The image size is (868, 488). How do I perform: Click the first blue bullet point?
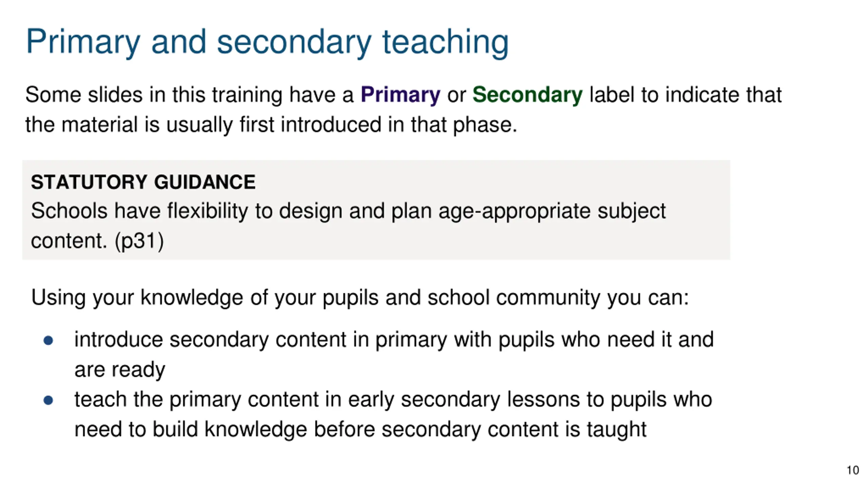pos(48,340)
